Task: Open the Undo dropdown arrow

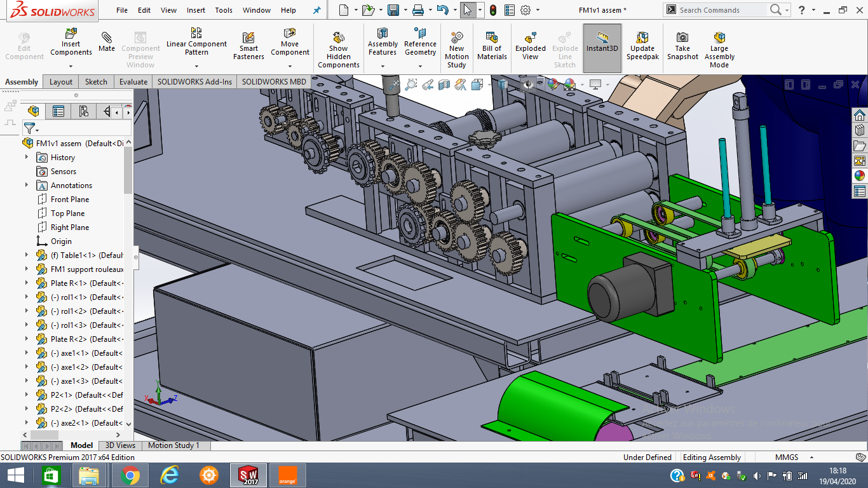Action: (455, 10)
